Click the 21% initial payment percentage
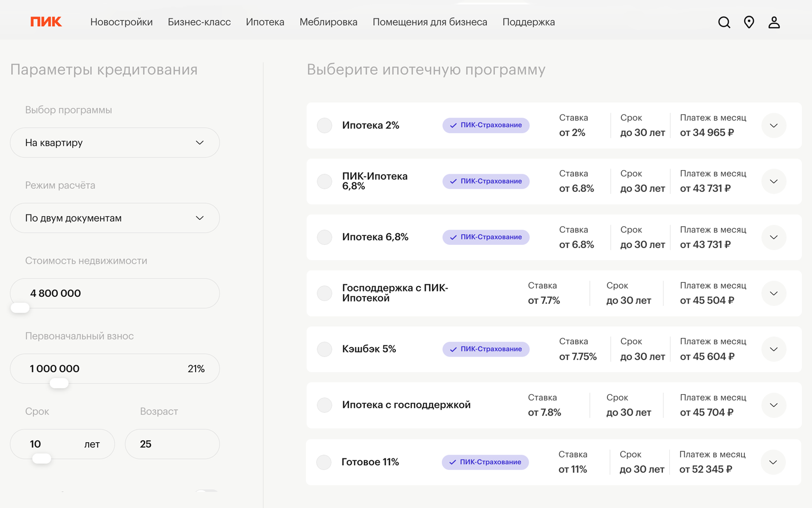The image size is (812, 508). point(196,369)
